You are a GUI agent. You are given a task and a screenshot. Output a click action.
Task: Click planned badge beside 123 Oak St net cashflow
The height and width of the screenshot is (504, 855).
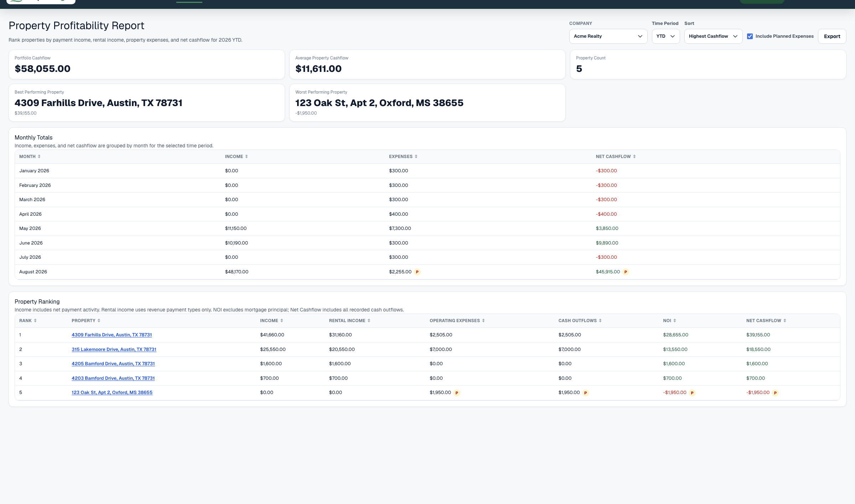(775, 393)
